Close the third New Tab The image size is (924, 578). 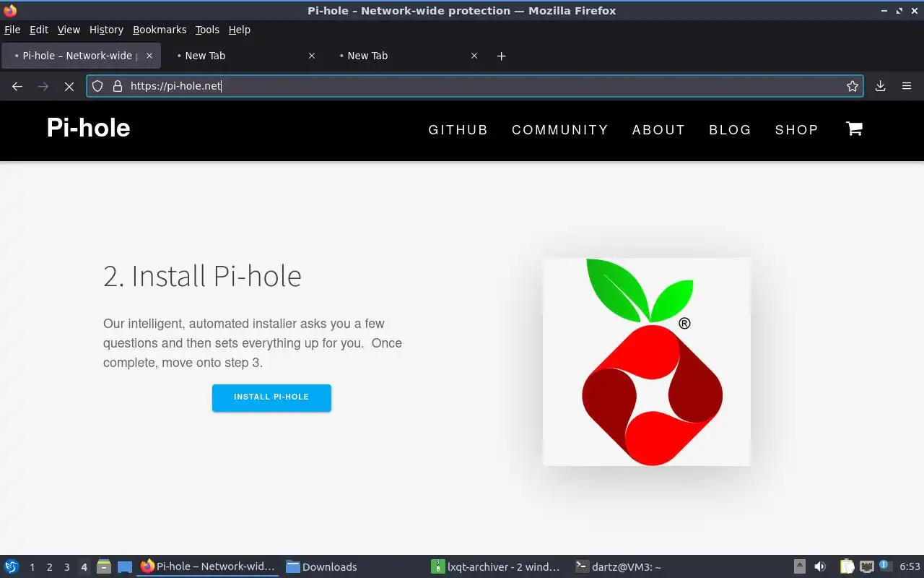tap(474, 56)
